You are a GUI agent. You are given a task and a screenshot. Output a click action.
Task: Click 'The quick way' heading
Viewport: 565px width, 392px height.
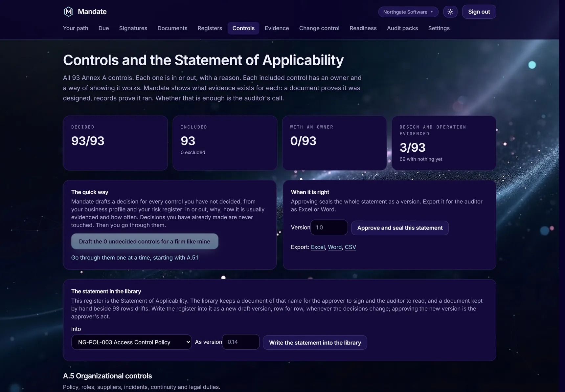pos(90,192)
